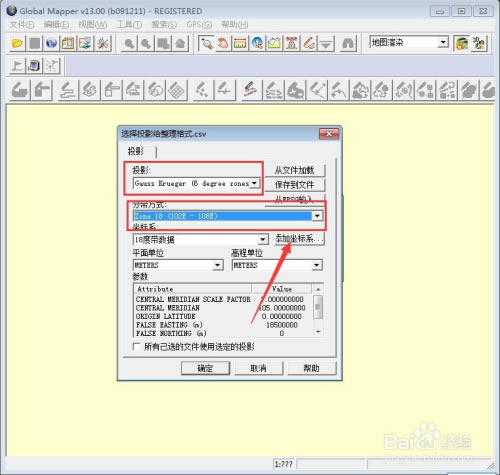Open the 工具(T) menu
Image resolution: width=500 pixels, height=475 pixels.
[x=129, y=25]
